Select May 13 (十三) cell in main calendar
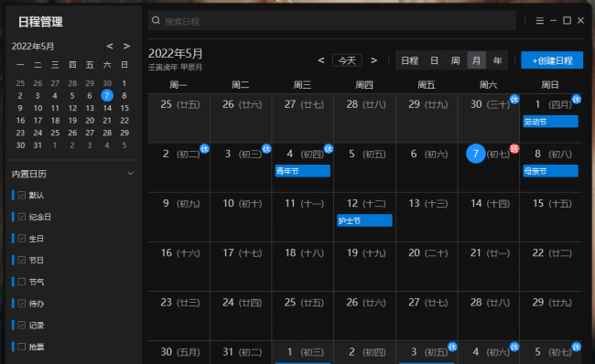Viewport: 595px width, 364px height. (427, 217)
